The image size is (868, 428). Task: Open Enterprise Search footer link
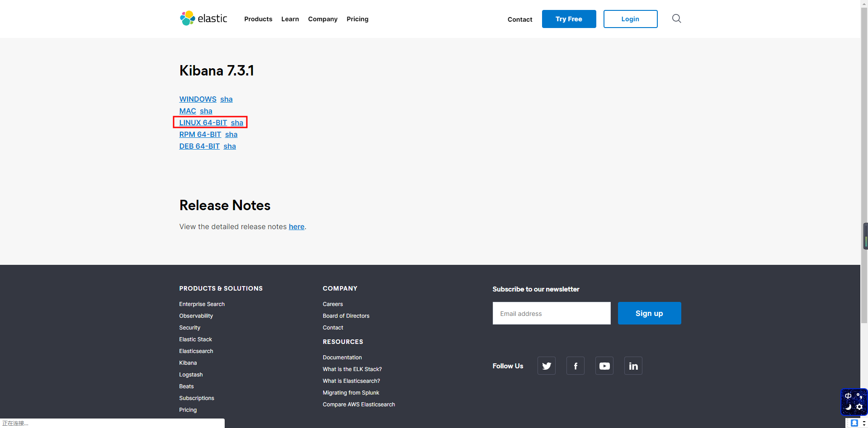pos(202,304)
